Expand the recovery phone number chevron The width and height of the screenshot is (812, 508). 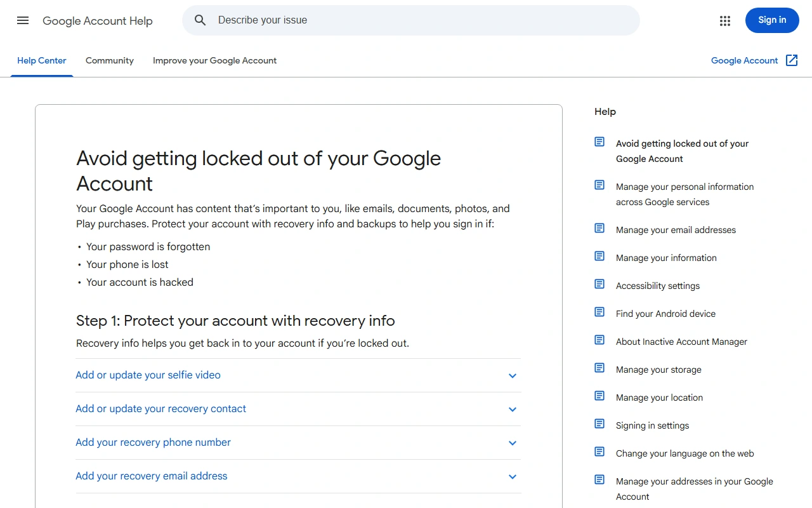point(513,443)
